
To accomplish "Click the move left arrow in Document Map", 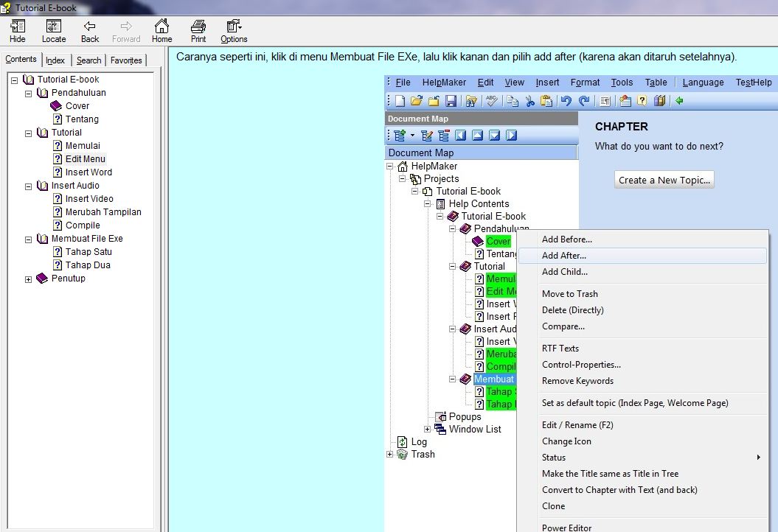I will point(460,136).
